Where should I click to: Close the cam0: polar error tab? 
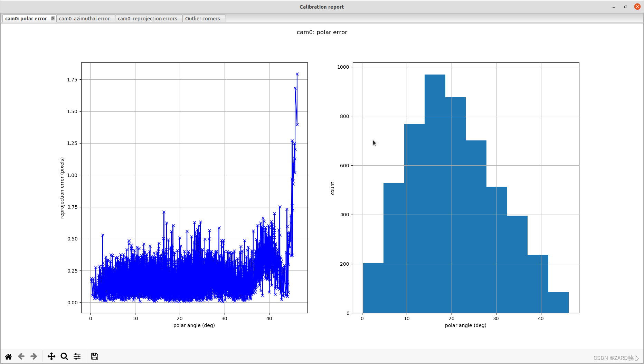pos(53,18)
